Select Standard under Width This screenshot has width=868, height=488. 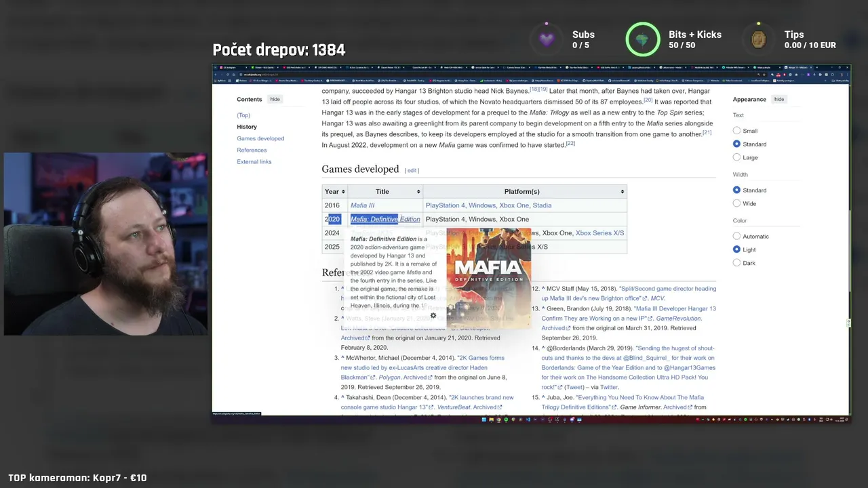point(736,190)
